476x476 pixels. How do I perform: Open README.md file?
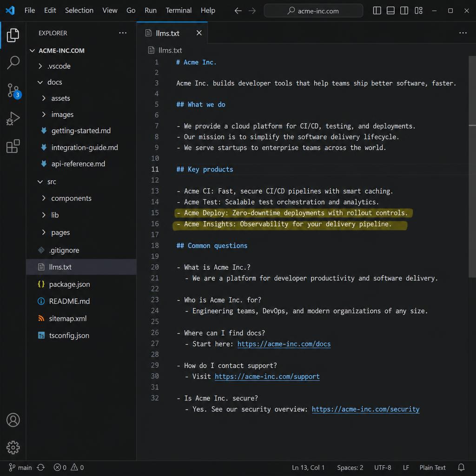pos(69,301)
